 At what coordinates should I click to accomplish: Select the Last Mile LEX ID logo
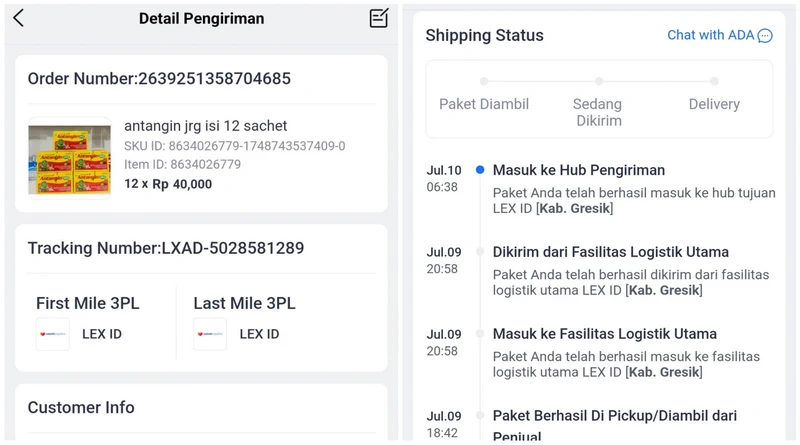(x=210, y=334)
